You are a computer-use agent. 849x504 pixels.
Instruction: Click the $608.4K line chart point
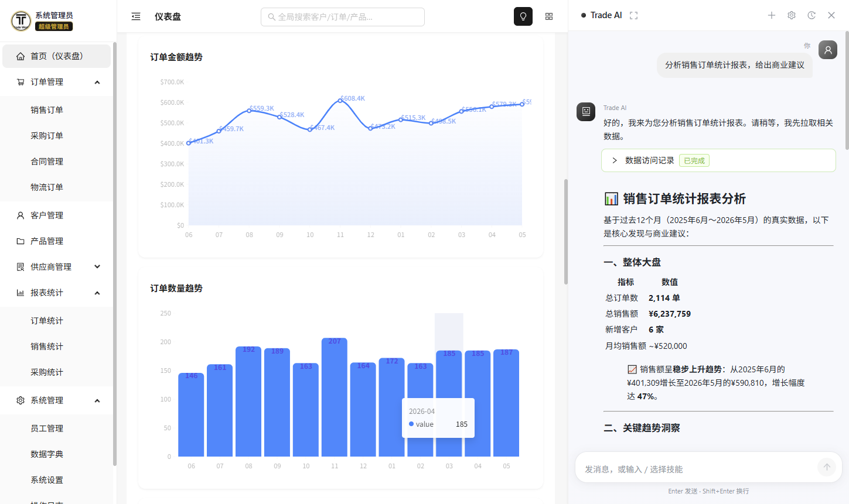(x=340, y=101)
